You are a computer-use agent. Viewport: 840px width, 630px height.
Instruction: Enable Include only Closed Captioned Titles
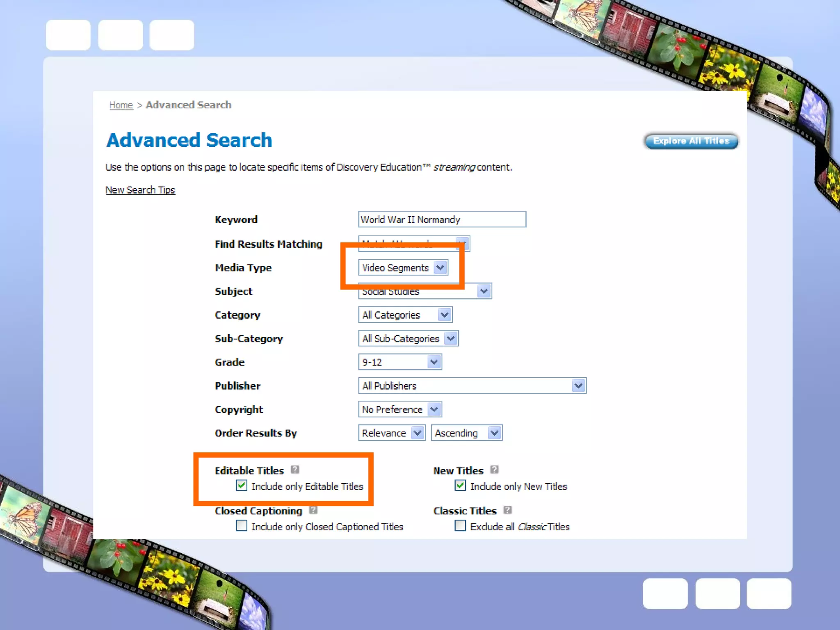tap(242, 526)
